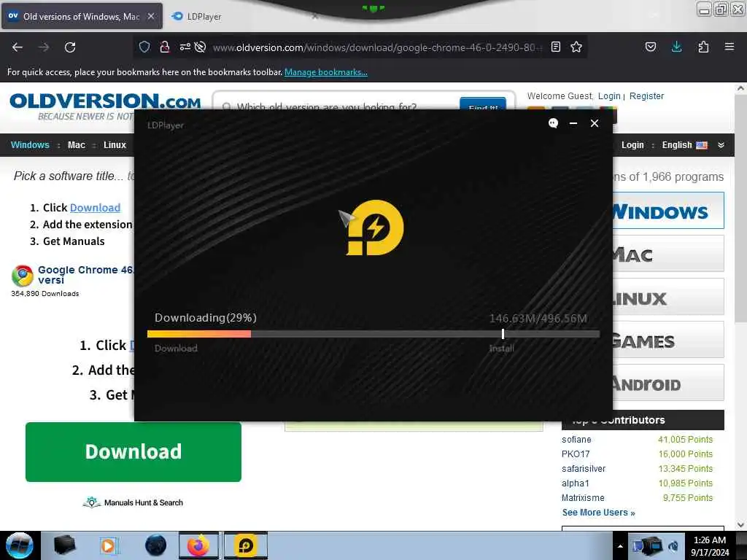The height and width of the screenshot is (560, 747).
Task: Open the Mac item in site nav bar
Action: click(76, 145)
